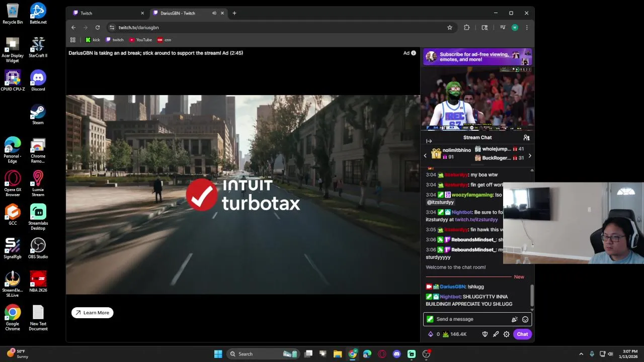Launch Battle.net from desktop
This screenshot has height=362, width=644.
(x=38, y=14)
